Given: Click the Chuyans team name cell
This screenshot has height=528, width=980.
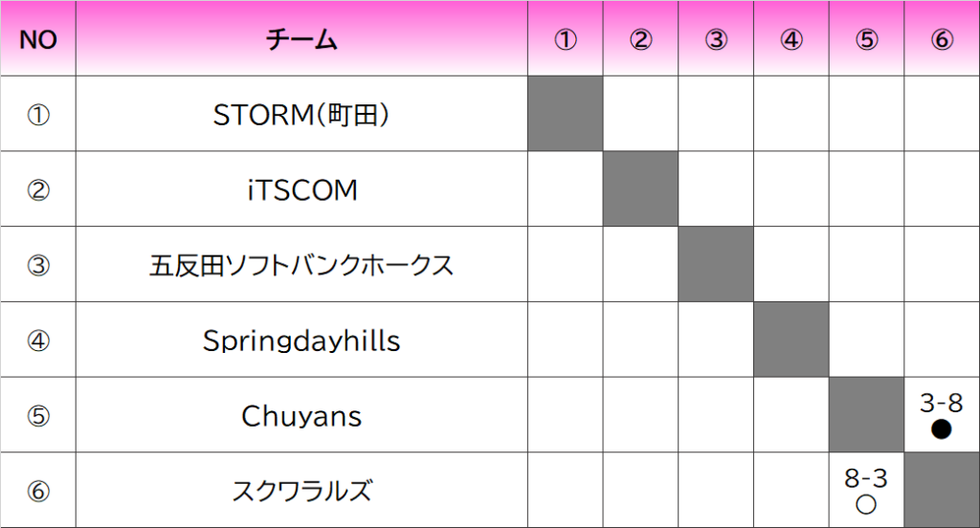Looking at the screenshot, I should 301,415.
